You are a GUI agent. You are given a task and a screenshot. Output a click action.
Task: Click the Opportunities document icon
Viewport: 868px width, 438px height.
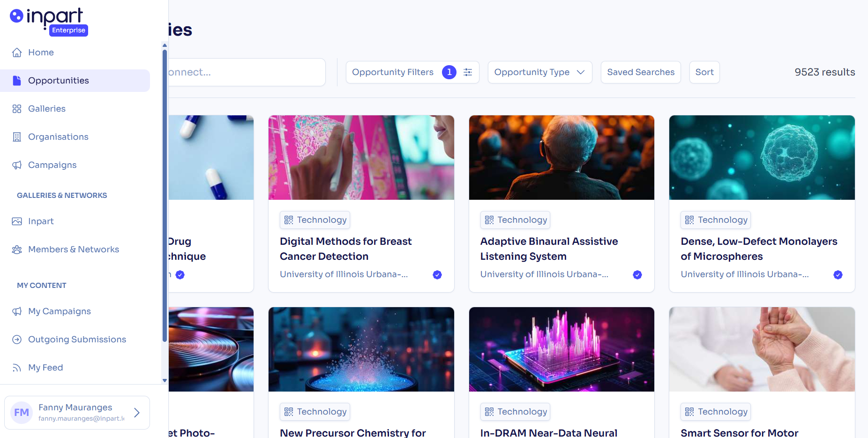(17, 81)
